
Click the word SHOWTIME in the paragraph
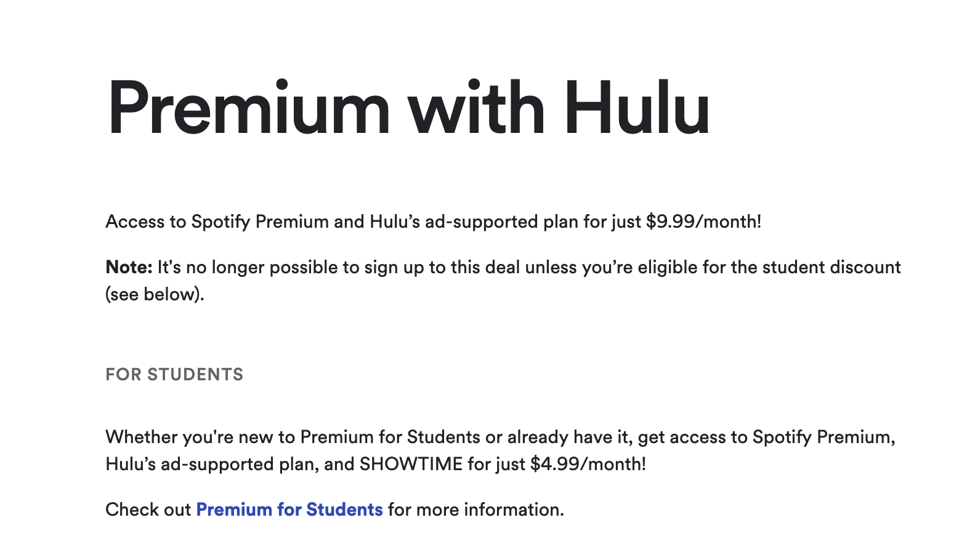(411, 464)
